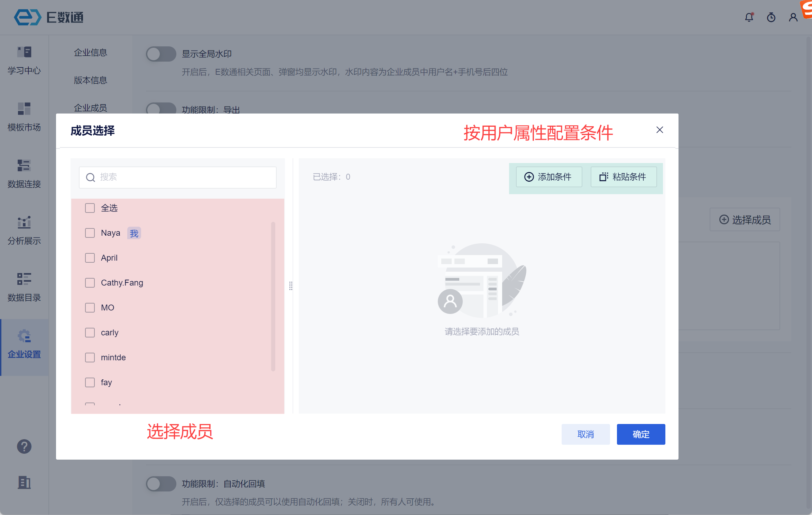Check the 全选 checkbox
Screen dimensions: 812x515
tap(90, 208)
